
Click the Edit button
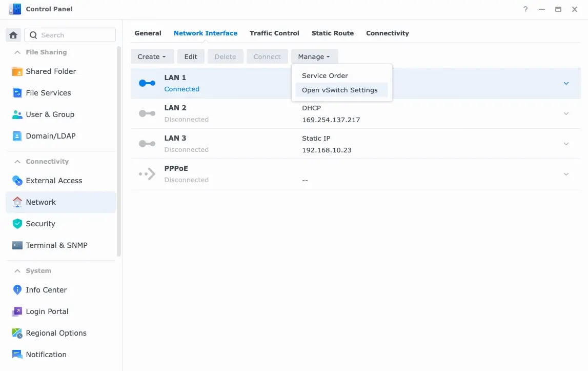[x=191, y=56]
